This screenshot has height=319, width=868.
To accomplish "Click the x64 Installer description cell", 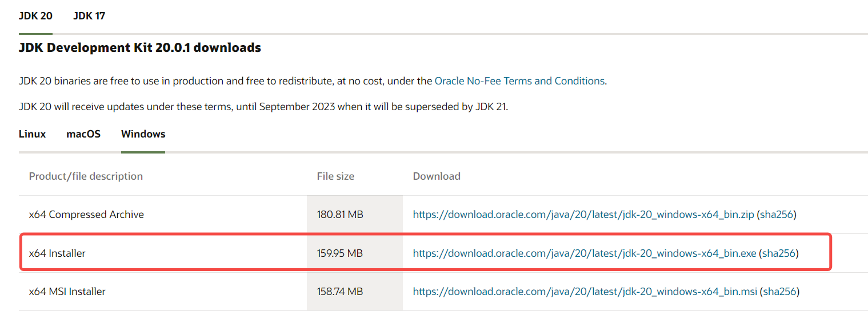I will (x=163, y=253).
